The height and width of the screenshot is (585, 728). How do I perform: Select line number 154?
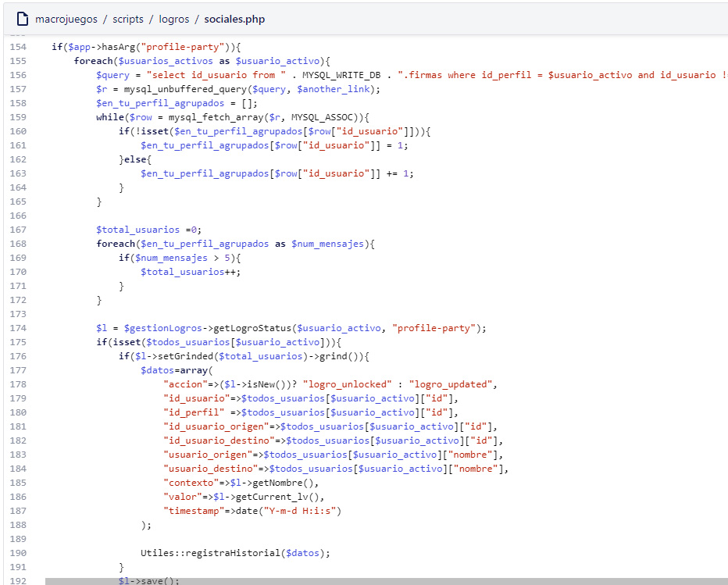click(18, 47)
